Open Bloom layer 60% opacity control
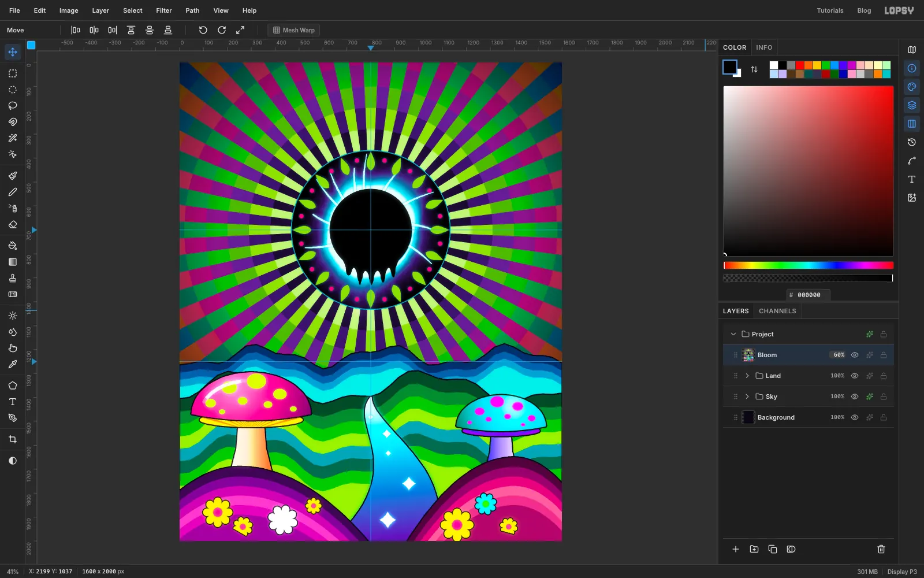The image size is (924, 578). [x=839, y=355]
